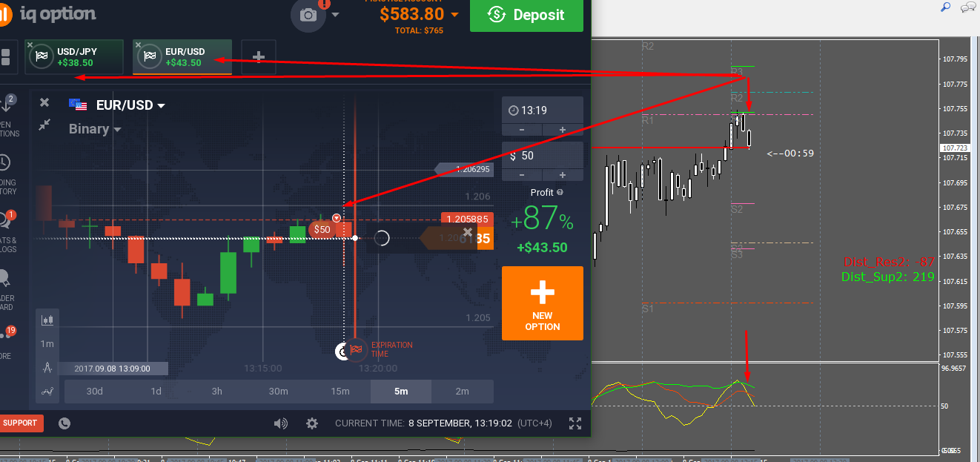Click the current time UTC+4 label
The height and width of the screenshot is (462, 980).
pos(443,423)
